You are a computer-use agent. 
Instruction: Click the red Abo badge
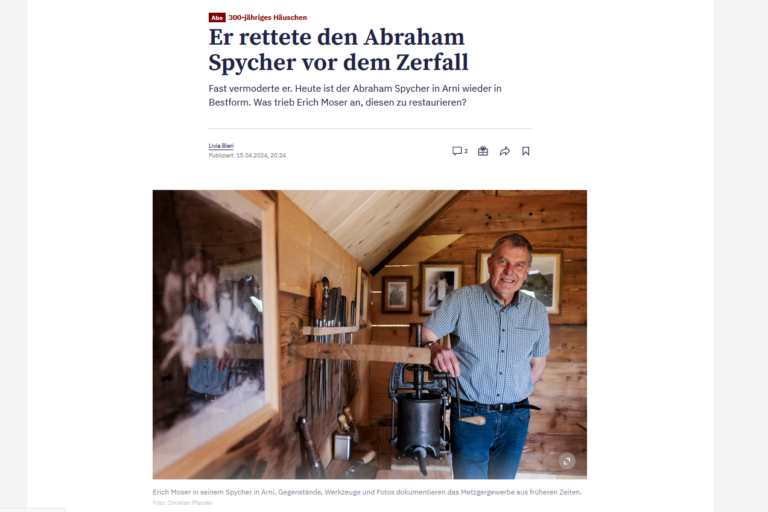(x=217, y=18)
